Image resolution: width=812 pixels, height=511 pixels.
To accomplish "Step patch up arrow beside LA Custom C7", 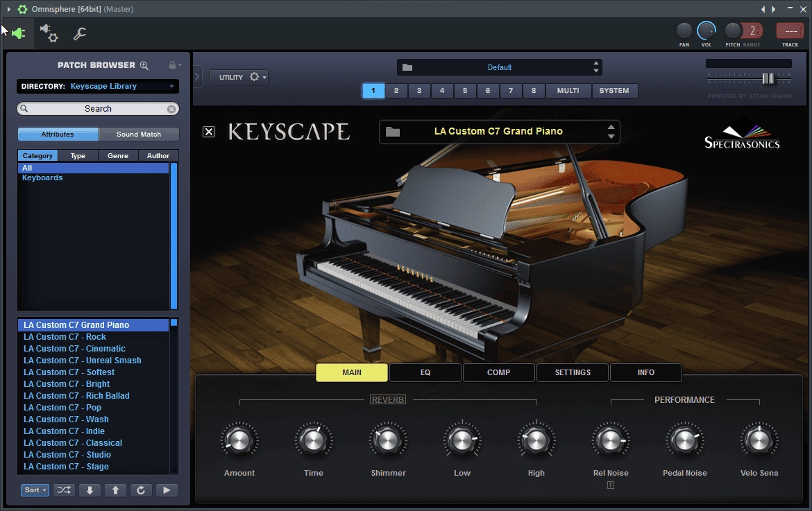I will tap(611, 128).
